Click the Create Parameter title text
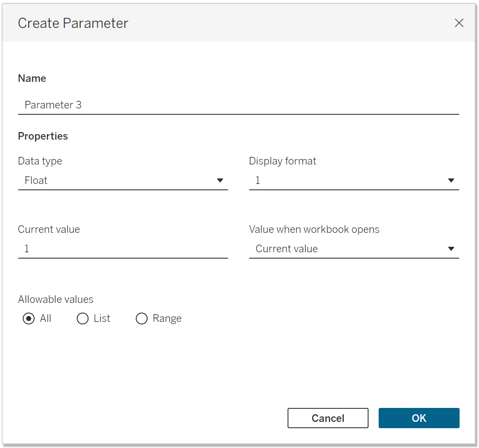The height and width of the screenshot is (448, 479). click(73, 23)
